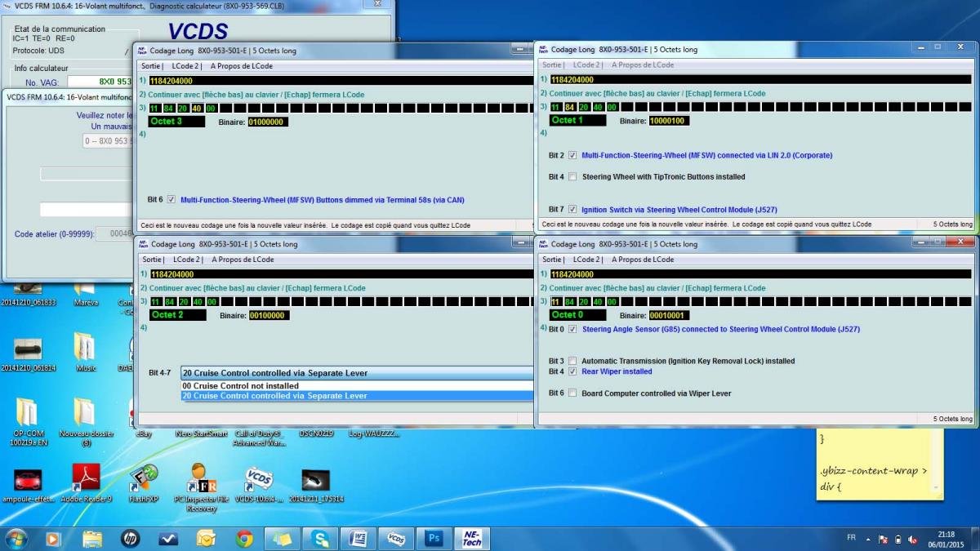Select the Music folder on desktop

(x=86, y=353)
